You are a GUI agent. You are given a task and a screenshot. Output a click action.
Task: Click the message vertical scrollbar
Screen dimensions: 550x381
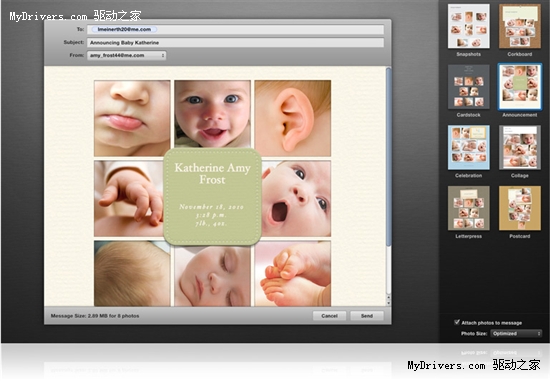[388, 186]
